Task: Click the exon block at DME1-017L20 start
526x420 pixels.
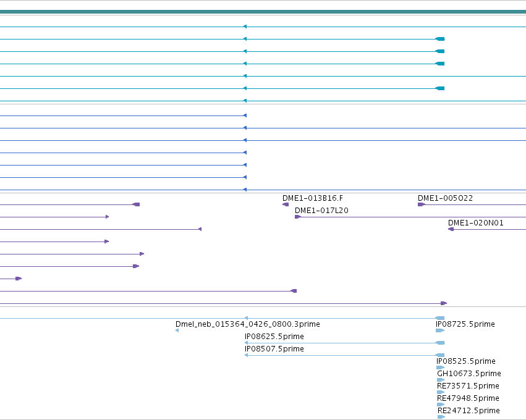Action: pos(298,217)
